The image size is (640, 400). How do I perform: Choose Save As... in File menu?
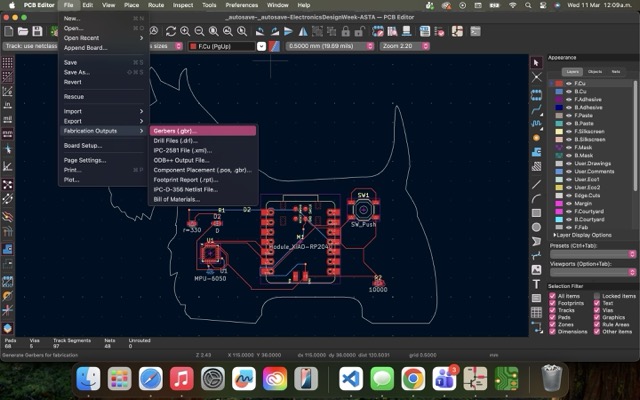click(x=103, y=72)
